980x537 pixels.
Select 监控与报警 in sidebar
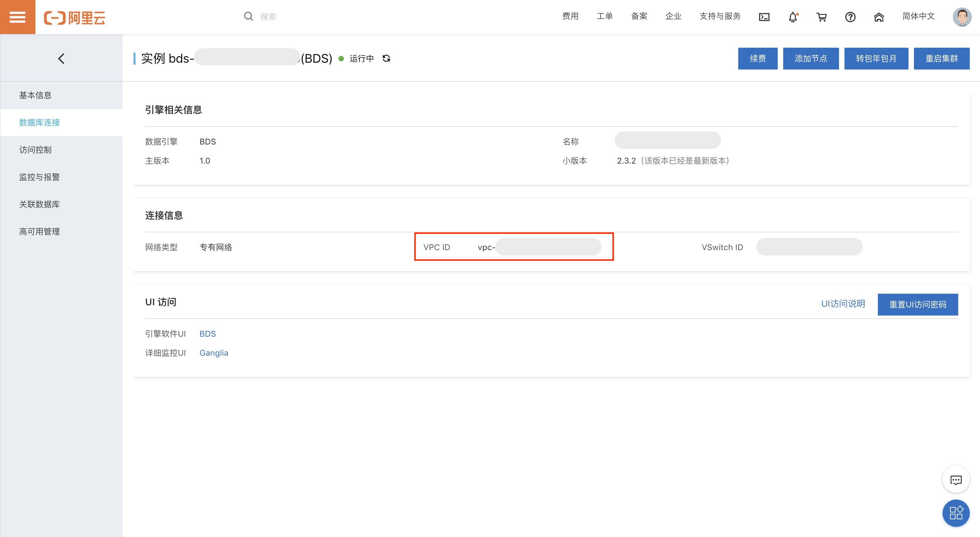tap(61, 177)
